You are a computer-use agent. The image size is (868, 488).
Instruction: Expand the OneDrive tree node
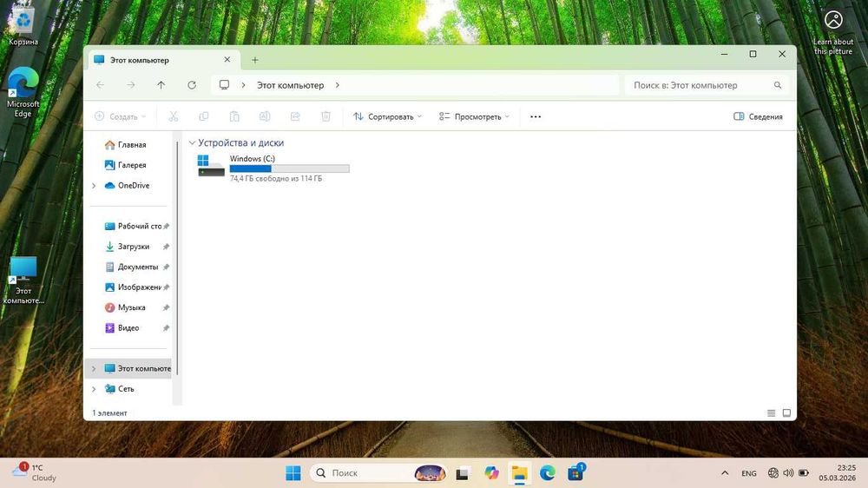[94, 186]
